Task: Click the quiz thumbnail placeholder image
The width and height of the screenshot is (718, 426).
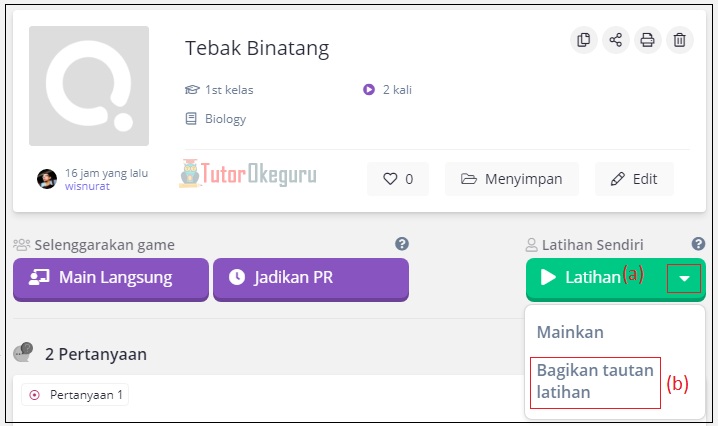Action: point(89,86)
